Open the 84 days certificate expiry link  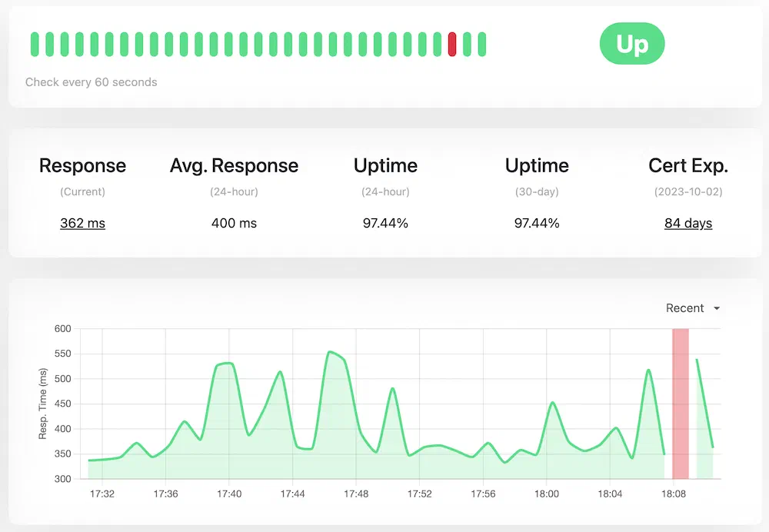coord(688,223)
